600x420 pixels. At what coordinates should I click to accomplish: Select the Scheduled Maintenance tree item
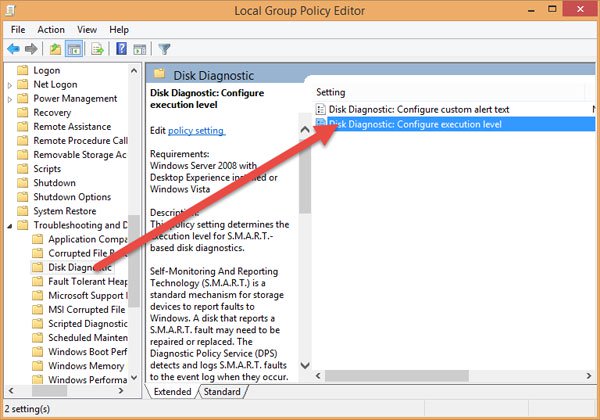[x=88, y=338]
